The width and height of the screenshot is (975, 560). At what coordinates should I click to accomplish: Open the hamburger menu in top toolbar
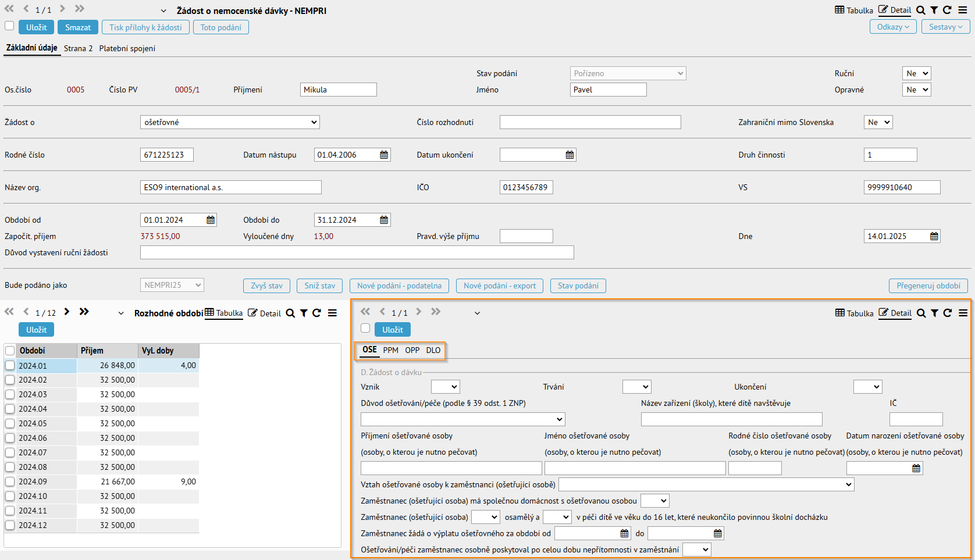point(963,10)
